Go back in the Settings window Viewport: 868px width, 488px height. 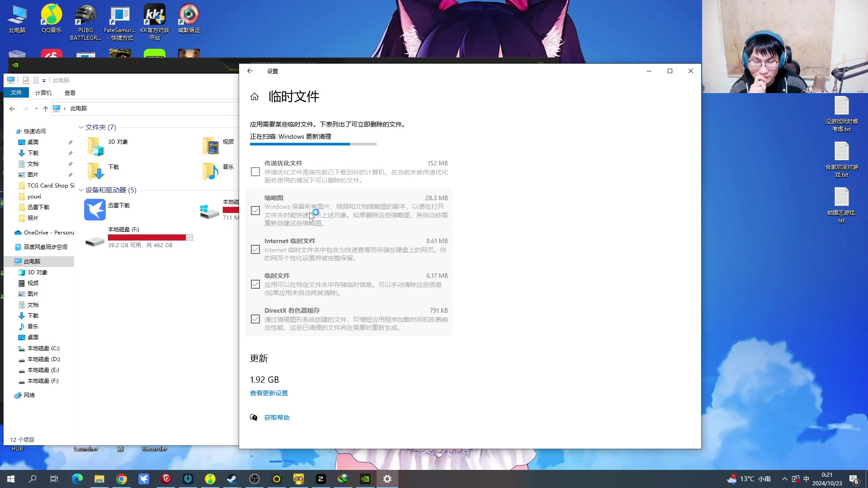tap(250, 71)
